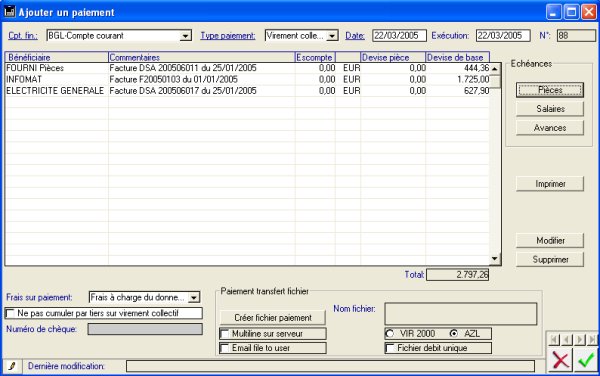Viewport: 600px width, 376px height.
Task: Go to last record navigation arrow
Action: (592, 339)
